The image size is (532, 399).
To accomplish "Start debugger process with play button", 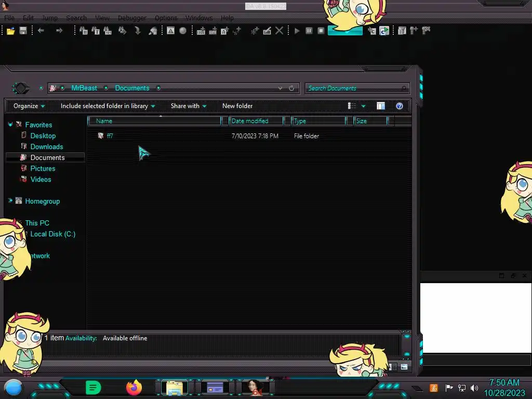I will point(297,31).
